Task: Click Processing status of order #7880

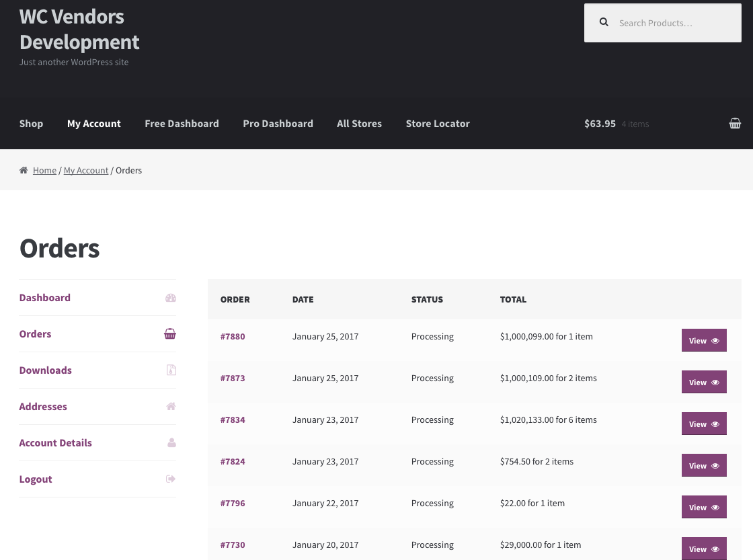Action: coord(432,337)
